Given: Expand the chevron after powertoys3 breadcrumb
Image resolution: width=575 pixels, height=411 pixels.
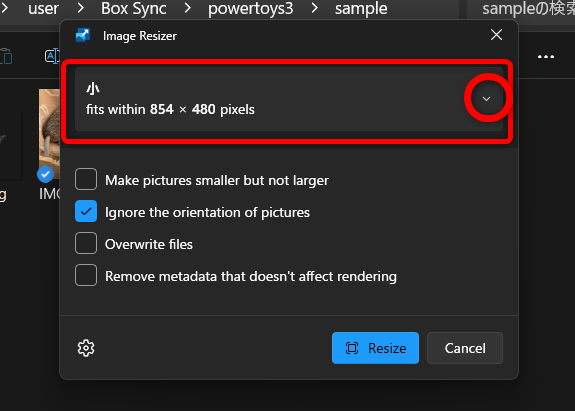Looking at the screenshot, I should click(x=314, y=8).
